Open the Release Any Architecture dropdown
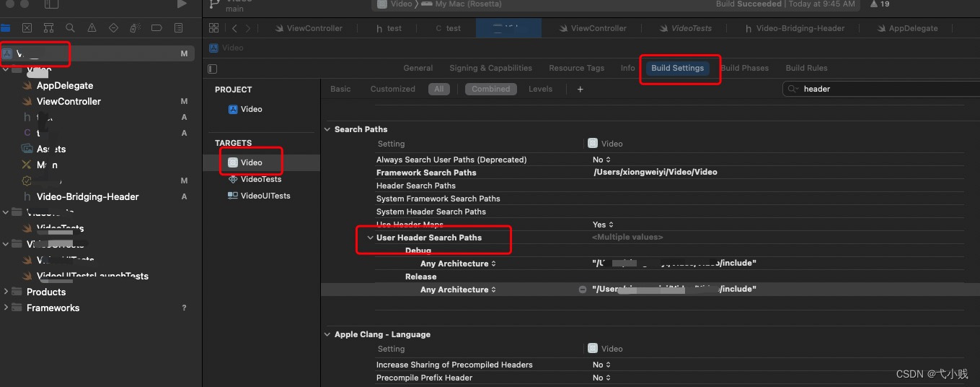 click(458, 290)
